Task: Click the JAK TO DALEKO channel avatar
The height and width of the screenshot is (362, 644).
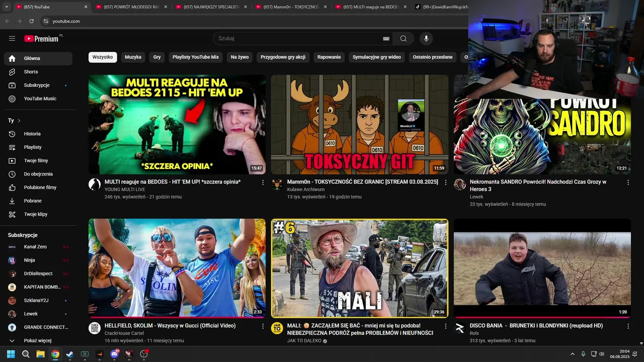Action: (277, 328)
